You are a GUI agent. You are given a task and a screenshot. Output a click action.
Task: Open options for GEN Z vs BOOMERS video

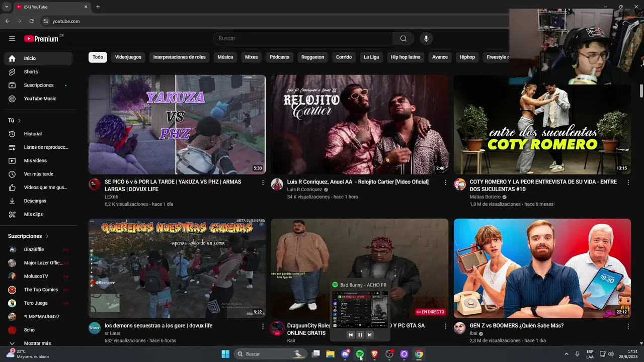coord(628,326)
